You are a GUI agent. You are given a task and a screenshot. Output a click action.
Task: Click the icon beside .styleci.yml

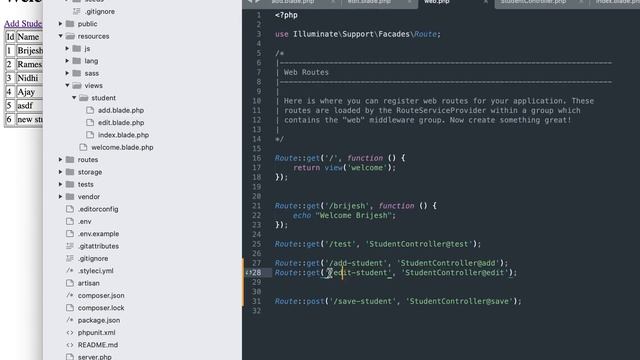coord(70,271)
